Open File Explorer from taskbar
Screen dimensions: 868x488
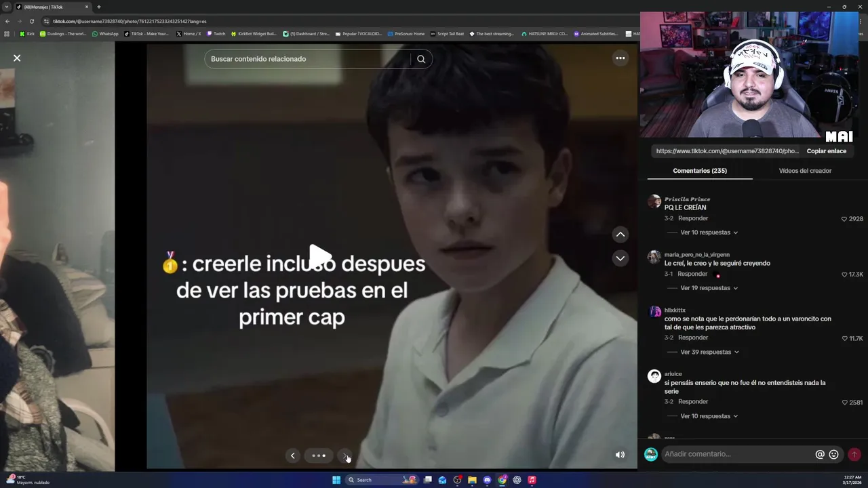[x=472, y=480]
